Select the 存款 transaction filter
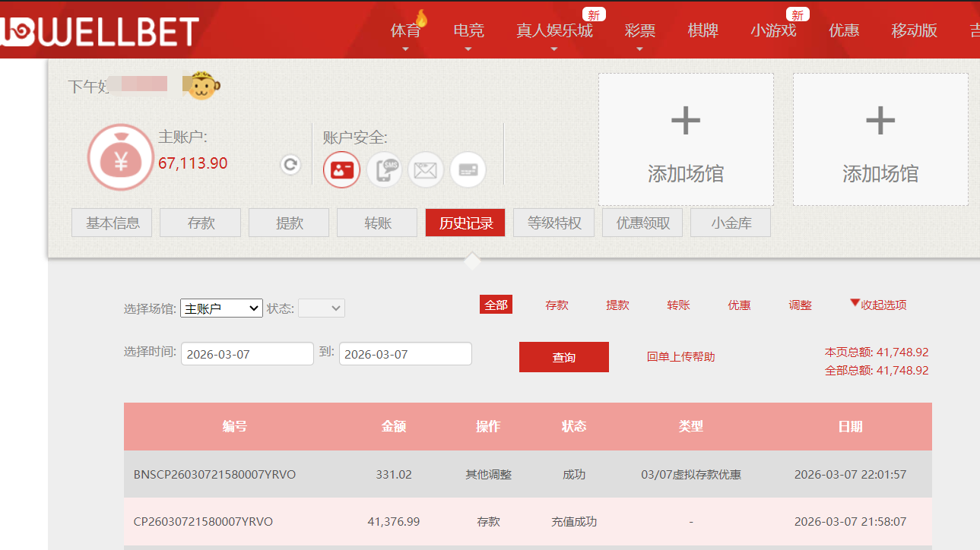 557,305
